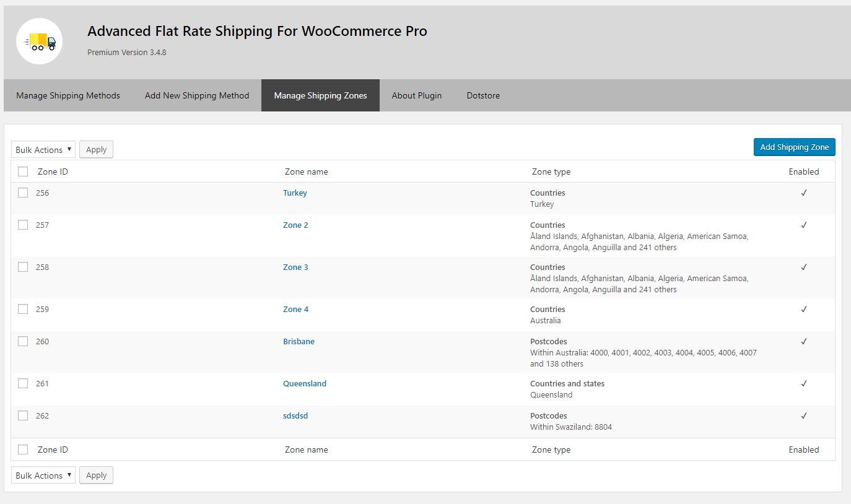Viewport: 851px width, 504px height.
Task: Open the top Bulk Actions dropdown
Action: click(x=43, y=149)
